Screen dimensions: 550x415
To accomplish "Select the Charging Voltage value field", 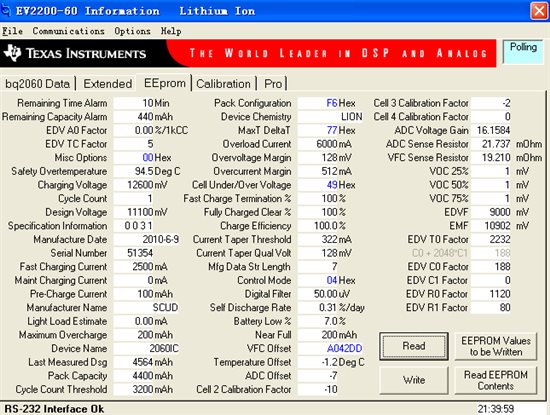I will pos(147,185).
